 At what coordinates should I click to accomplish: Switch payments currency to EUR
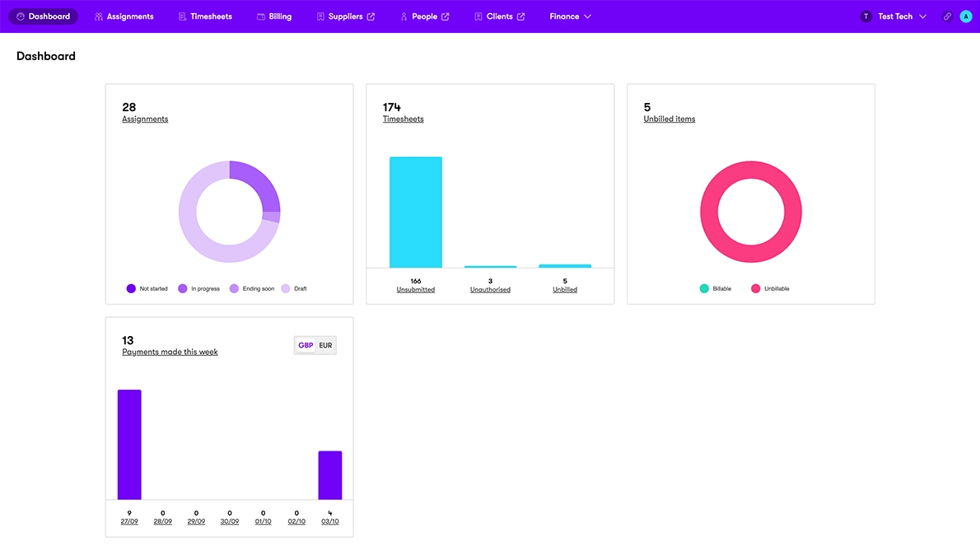(325, 345)
